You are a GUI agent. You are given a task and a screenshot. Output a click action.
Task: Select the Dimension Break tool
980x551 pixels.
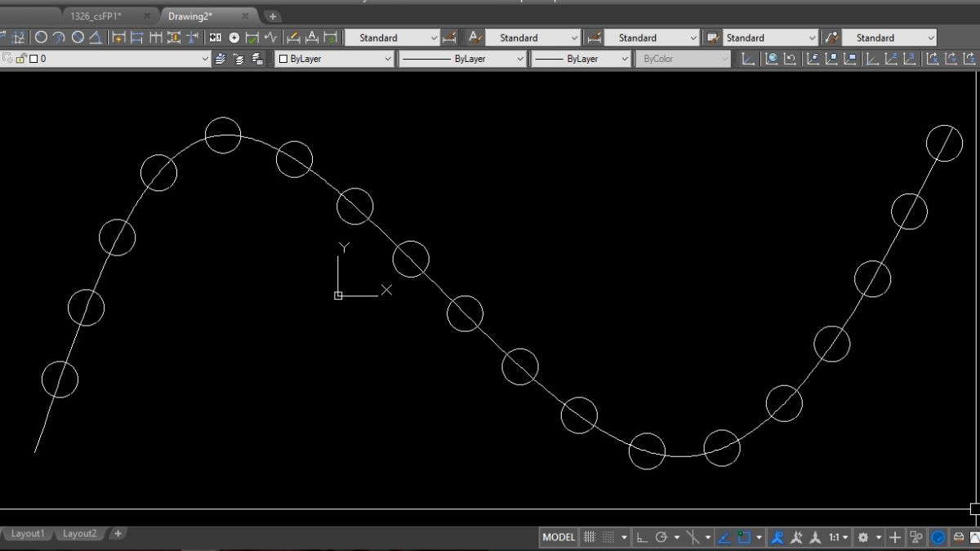pyautogui.click(x=192, y=38)
